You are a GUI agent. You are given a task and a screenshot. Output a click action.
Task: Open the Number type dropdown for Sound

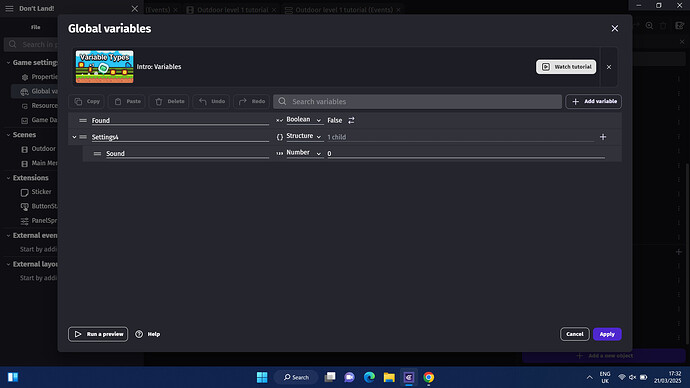point(304,153)
